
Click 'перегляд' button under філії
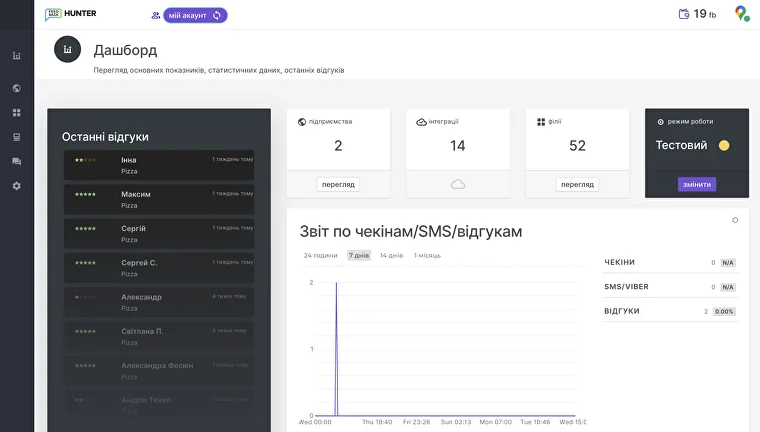pyautogui.click(x=577, y=184)
